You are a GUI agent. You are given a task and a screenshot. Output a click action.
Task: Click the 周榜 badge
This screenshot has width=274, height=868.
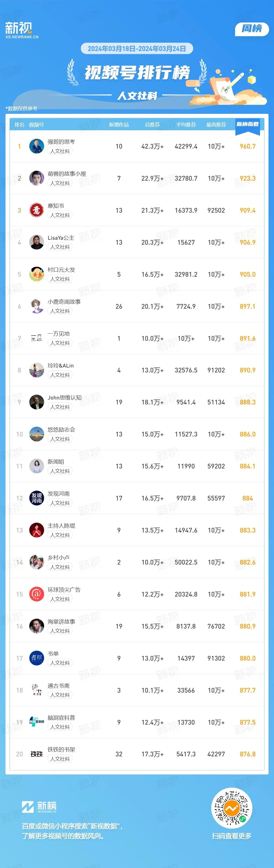coord(252,29)
